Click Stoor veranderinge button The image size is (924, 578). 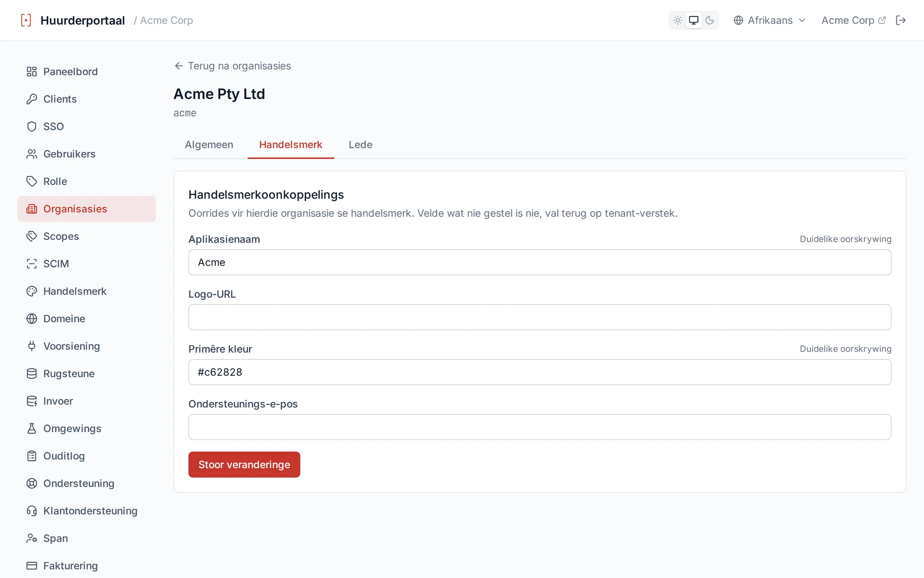244,465
